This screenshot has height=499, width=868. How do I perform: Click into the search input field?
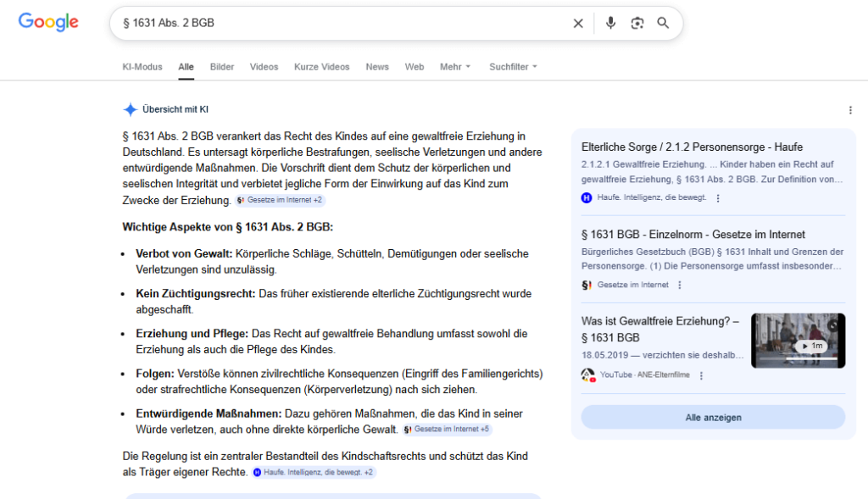[x=339, y=23]
